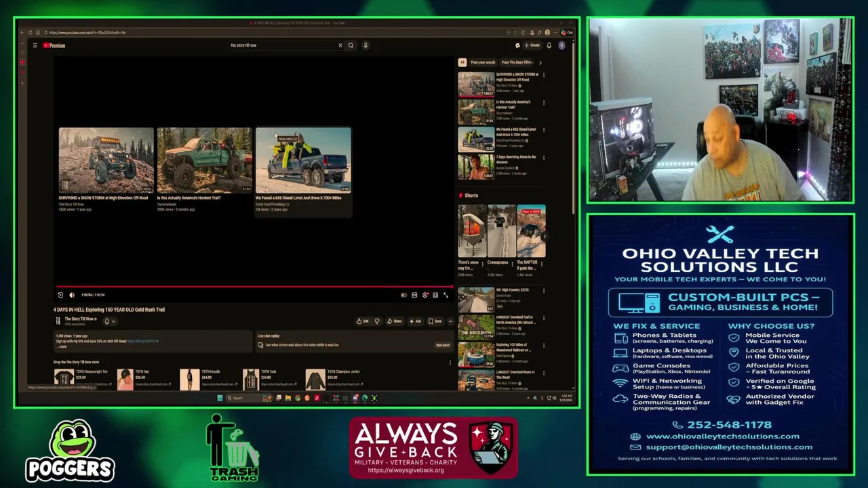Go back with the browser back arrow
Viewport: 868px width, 488px height.
point(22,33)
